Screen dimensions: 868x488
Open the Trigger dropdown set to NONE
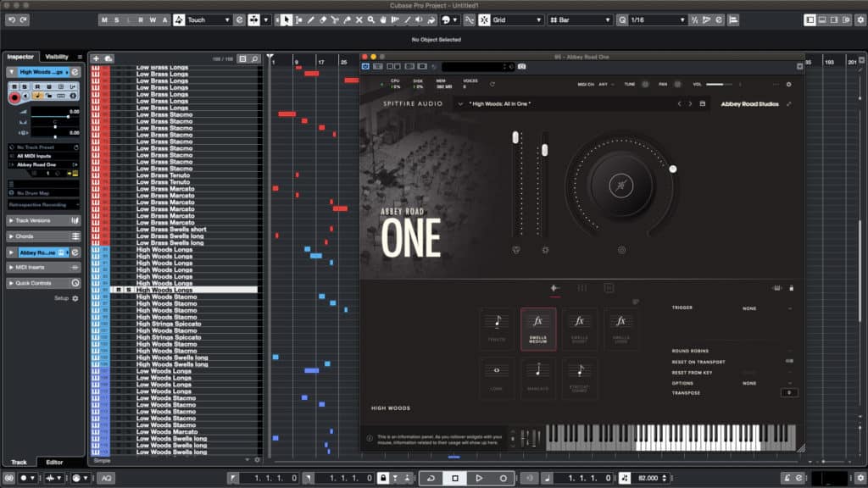(749, 308)
